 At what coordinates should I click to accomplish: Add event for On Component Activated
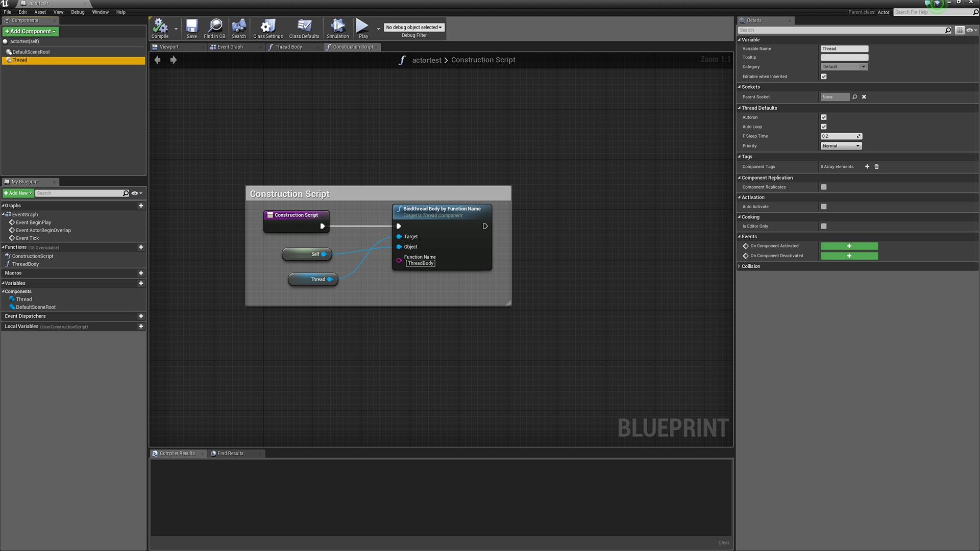pyautogui.click(x=849, y=246)
